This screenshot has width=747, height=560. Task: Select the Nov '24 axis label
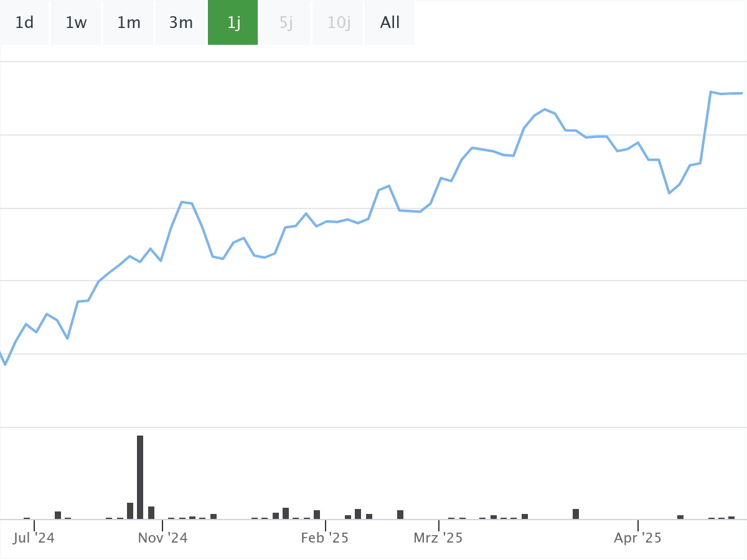(162, 538)
